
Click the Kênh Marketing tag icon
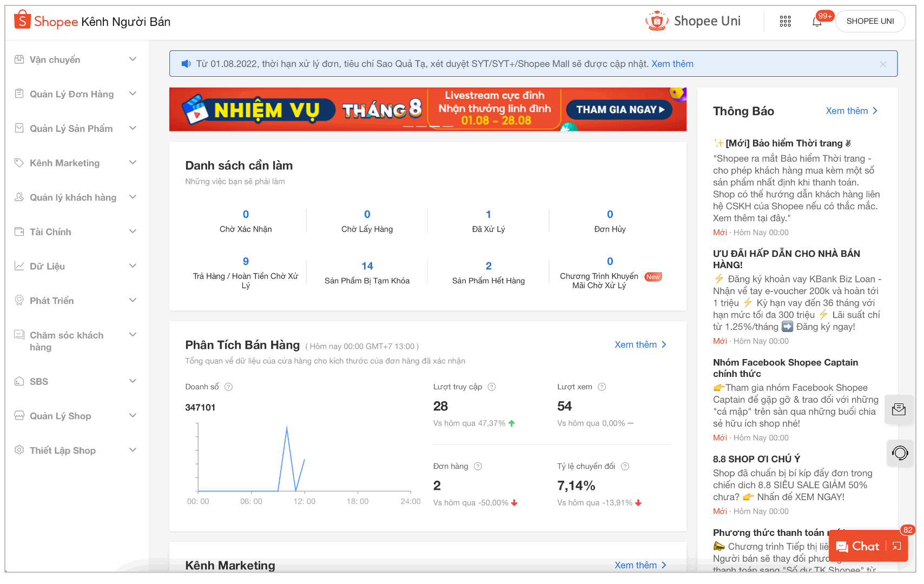(x=19, y=163)
